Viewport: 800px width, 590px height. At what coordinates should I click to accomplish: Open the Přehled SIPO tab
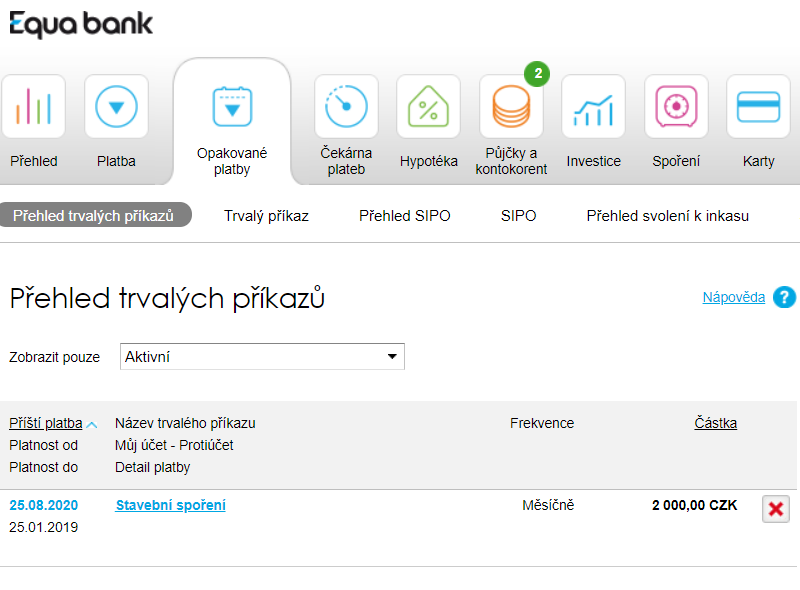coord(405,216)
